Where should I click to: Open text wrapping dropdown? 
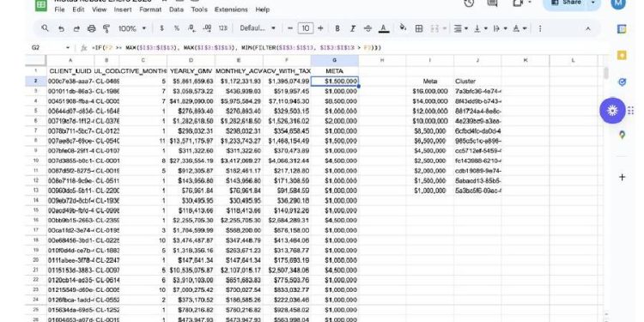tap(500, 28)
